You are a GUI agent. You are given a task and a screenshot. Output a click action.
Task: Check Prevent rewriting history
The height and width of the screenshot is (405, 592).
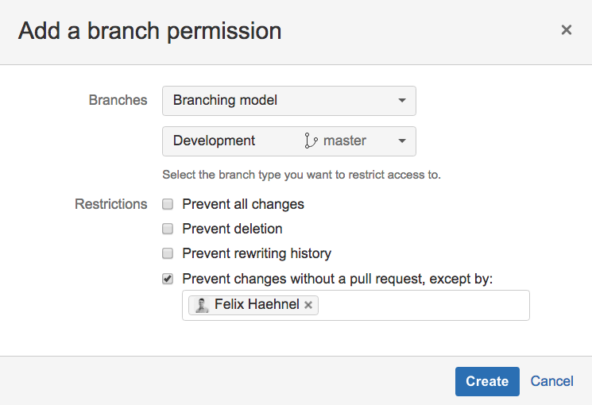(168, 253)
